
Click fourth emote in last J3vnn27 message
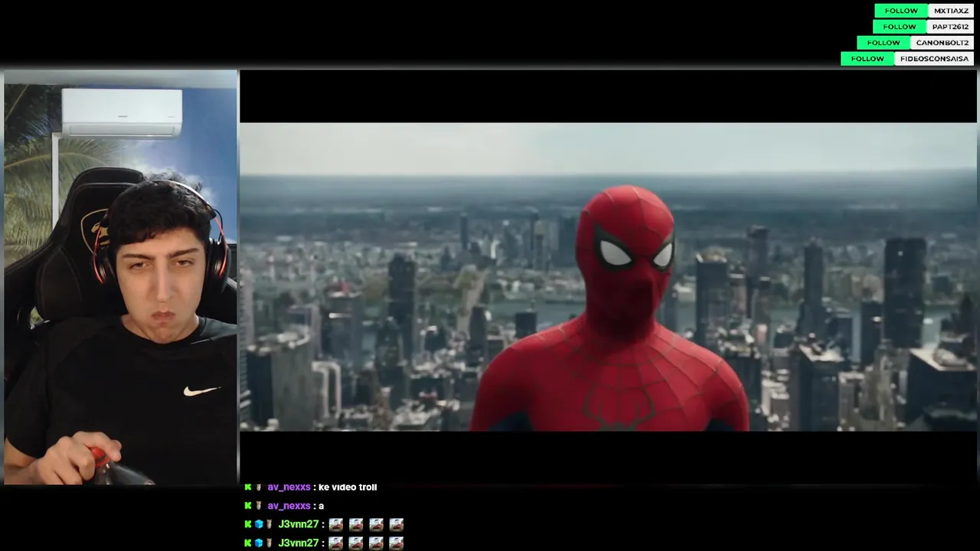tap(396, 543)
